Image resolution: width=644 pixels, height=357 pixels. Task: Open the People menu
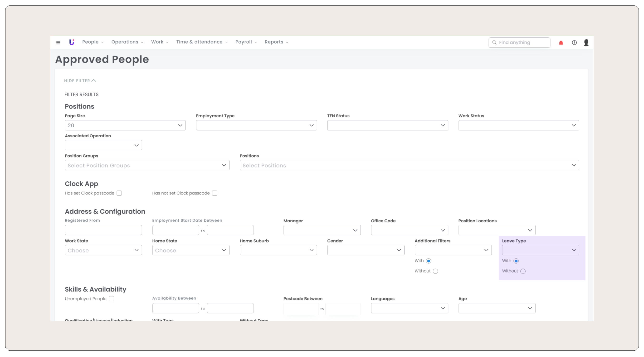[x=93, y=42]
